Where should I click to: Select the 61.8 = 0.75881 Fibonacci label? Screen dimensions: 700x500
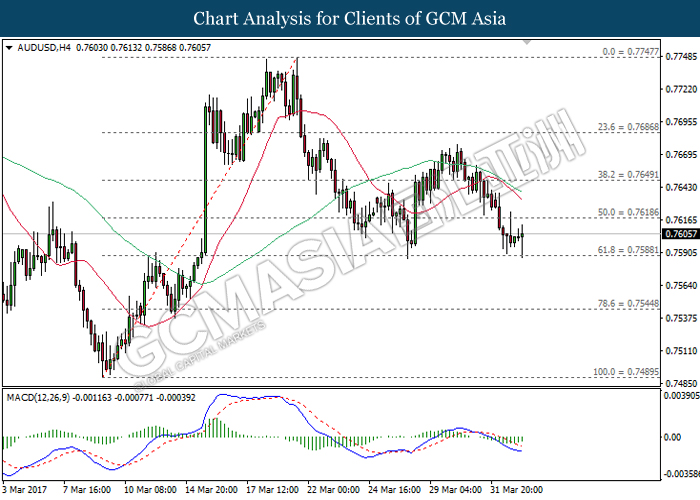click(x=628, y=250)
